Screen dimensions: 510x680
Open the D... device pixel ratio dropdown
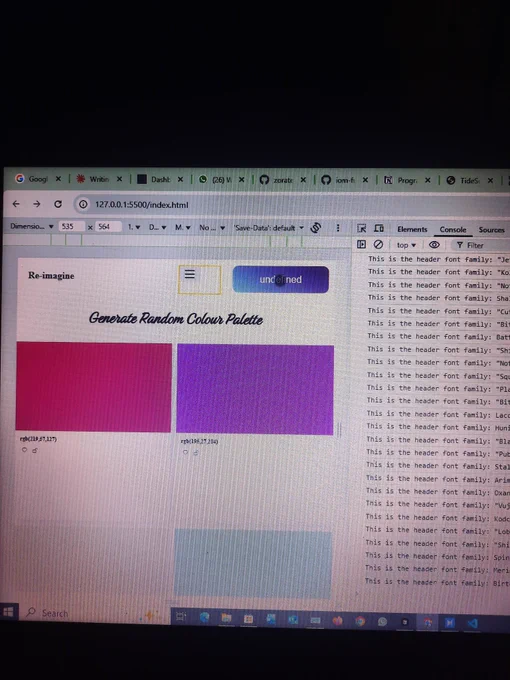[157, 227]
